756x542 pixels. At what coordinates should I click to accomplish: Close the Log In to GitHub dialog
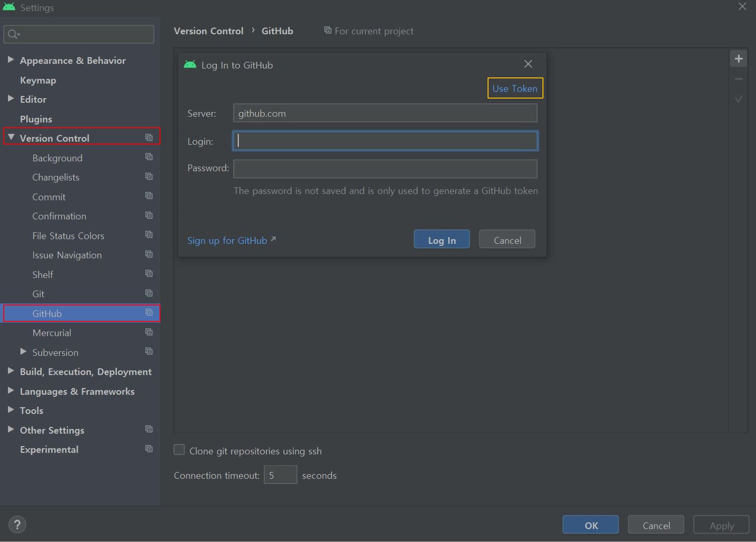pos(528,64)
